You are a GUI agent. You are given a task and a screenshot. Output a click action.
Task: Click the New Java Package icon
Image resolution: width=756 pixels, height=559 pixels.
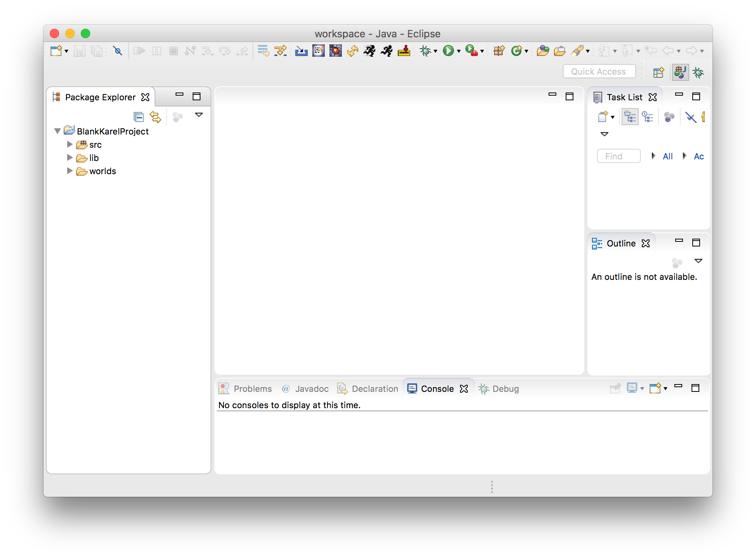499,51
